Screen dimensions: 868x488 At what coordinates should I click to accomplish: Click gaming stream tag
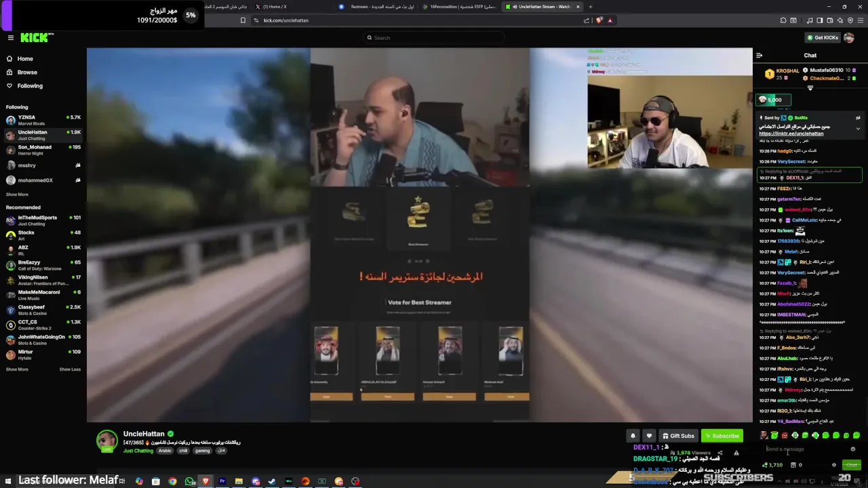[x=202, y=451]
